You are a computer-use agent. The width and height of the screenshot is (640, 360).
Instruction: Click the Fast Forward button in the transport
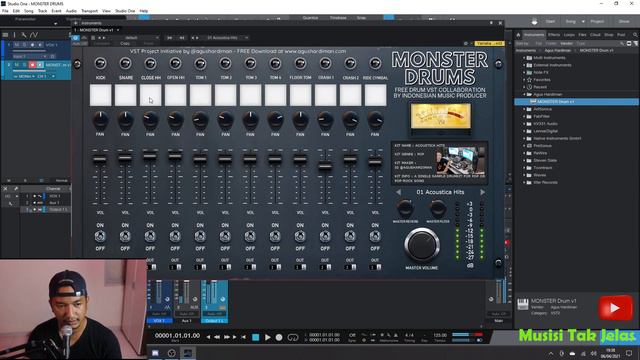[227, 337]
